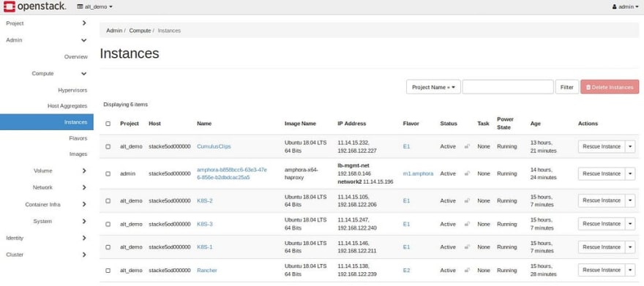Open Flavors in the sidebar
This screenshot has height=286, width=644.
pos(78,138)
